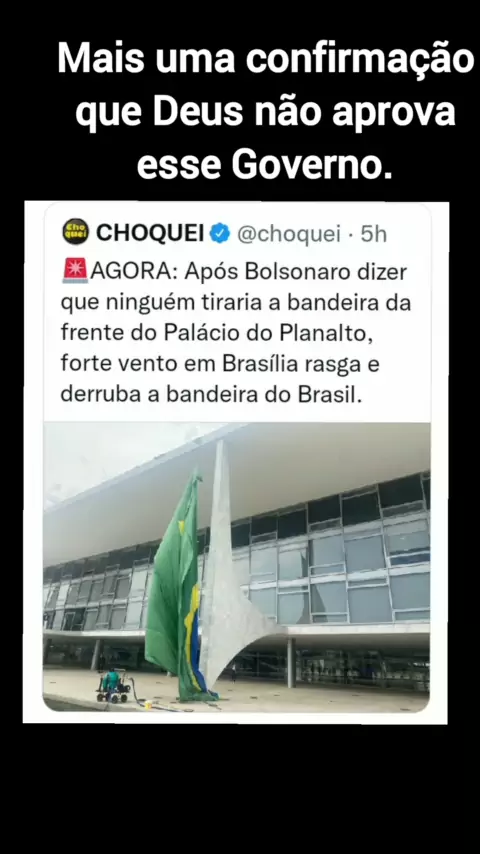Click the text 'forte vento em Brasília rasga e'
This screenshot has width=480, height=854.
(220, 364)
